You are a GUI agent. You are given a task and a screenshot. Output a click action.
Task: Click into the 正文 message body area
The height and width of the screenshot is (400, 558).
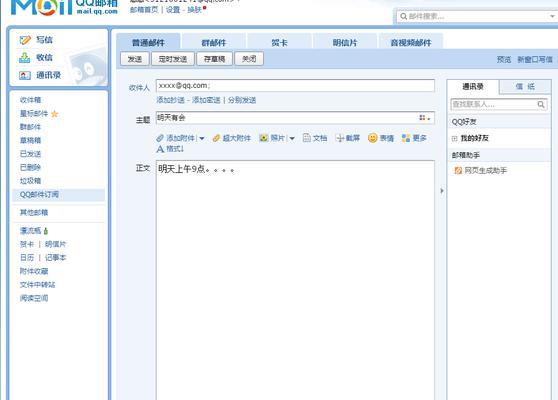295,280
